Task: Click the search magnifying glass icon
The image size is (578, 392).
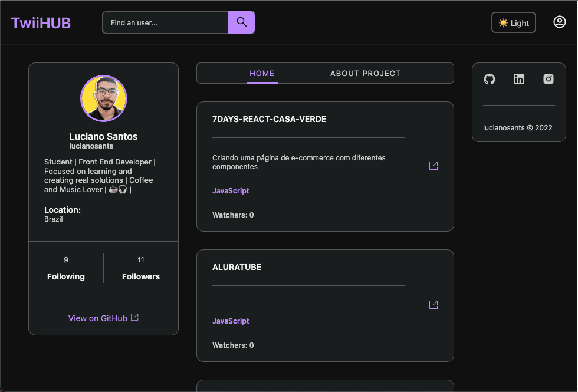Action: tap(241, 22)
